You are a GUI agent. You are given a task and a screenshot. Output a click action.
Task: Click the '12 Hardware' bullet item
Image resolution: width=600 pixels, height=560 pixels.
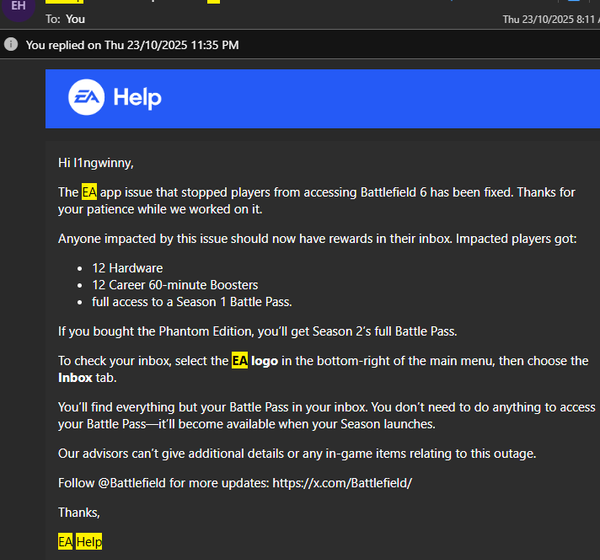coord(127,268)
